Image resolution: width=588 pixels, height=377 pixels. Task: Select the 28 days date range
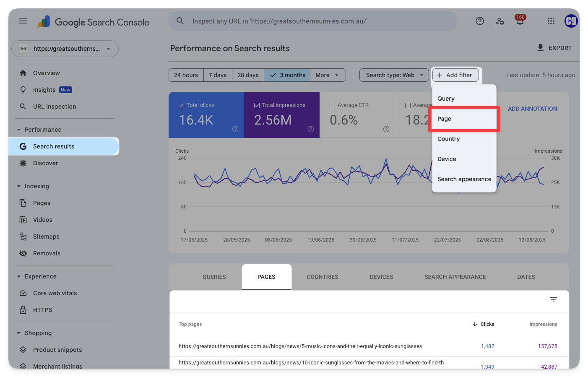coord(248,75)
